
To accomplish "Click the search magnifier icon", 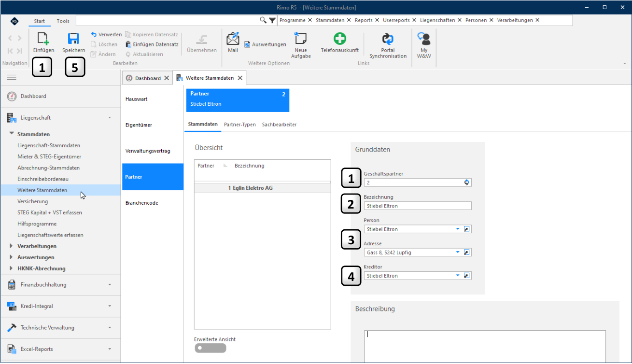I will [263, 20].
